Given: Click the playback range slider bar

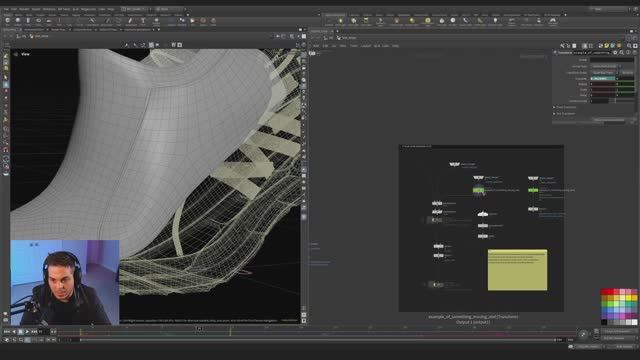Looking at the screenshot, I should 318,340.
